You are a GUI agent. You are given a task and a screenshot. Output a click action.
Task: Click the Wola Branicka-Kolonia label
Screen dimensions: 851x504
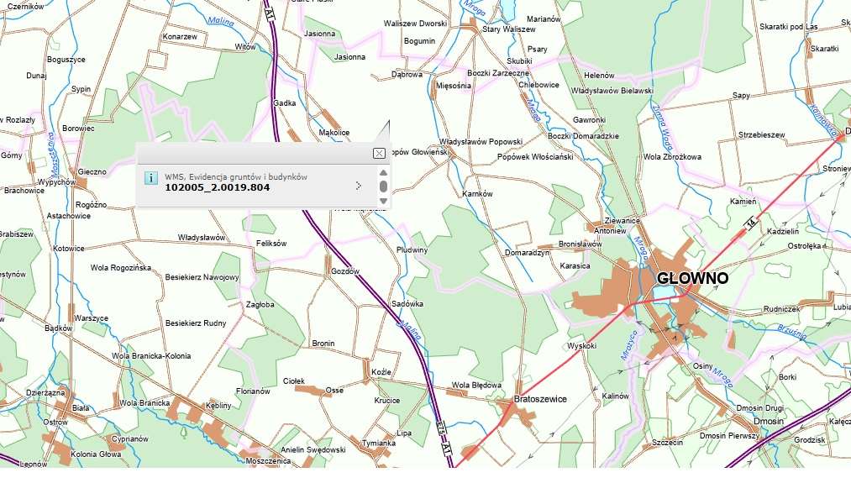[151, 356]
